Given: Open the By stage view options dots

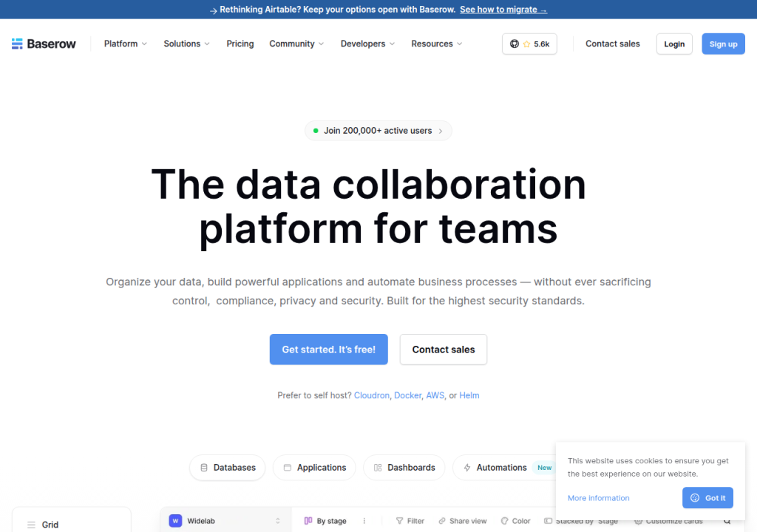Looking at the screenshot, I should click(364, 521).
